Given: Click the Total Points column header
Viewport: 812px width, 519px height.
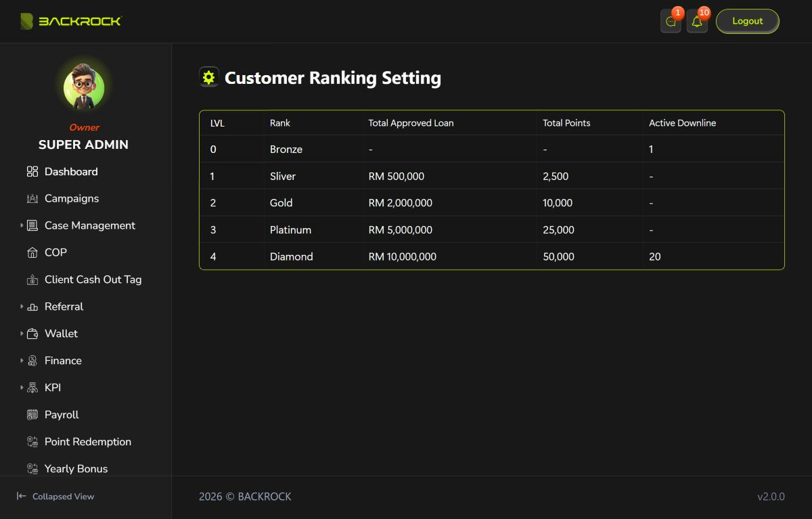Looking at the screenshot, I should (566, 123).
